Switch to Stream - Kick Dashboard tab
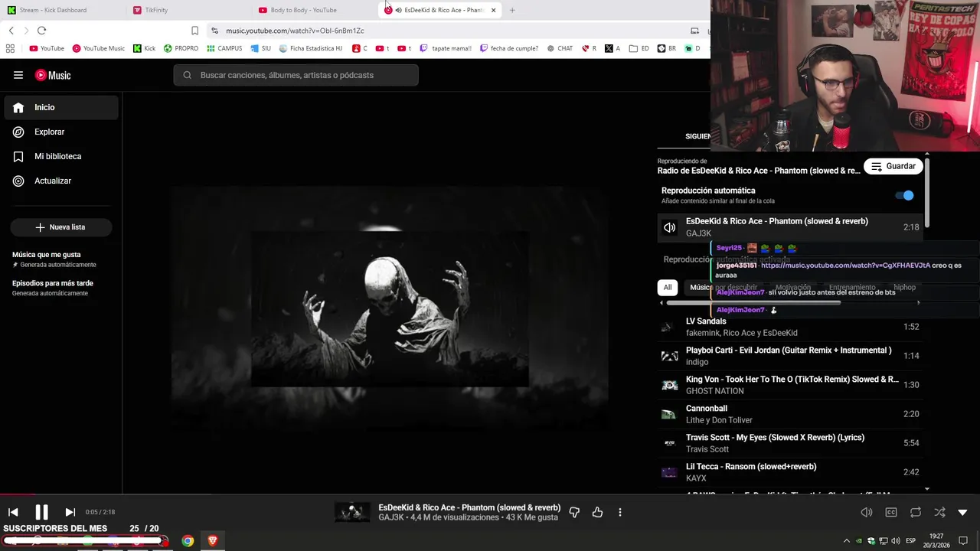Viewport: 980px width, 551px height. pos(64,10)
